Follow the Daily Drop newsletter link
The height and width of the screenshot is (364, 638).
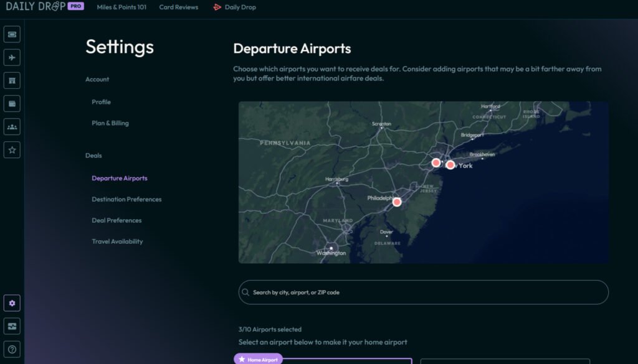tap(235, 7)
